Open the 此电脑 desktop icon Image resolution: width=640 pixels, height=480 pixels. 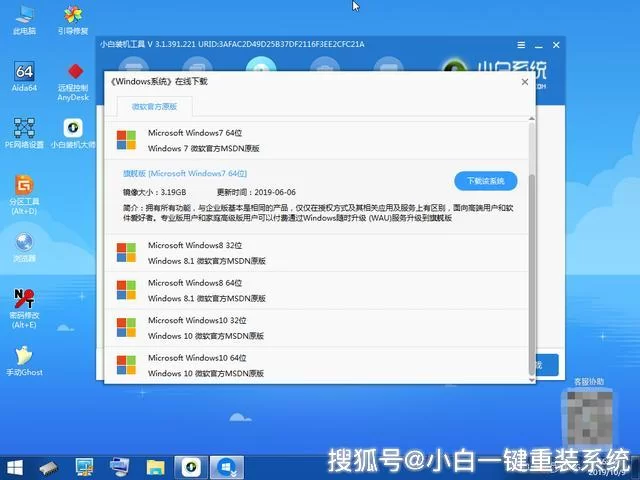coord(24,17)
